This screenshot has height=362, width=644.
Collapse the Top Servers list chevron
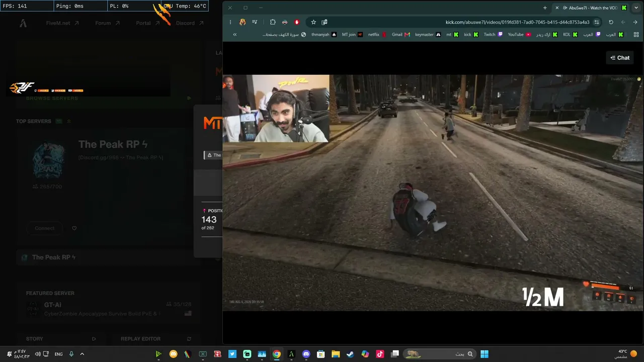point(69,121)
